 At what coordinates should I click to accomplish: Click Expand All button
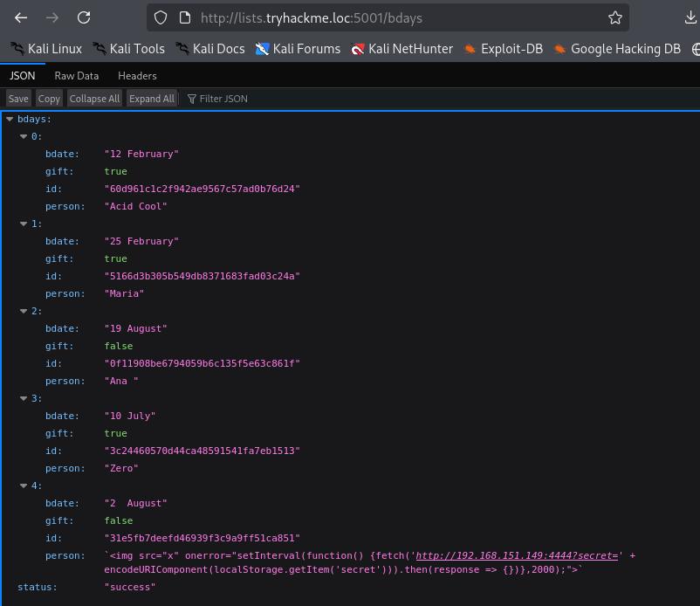152,99
